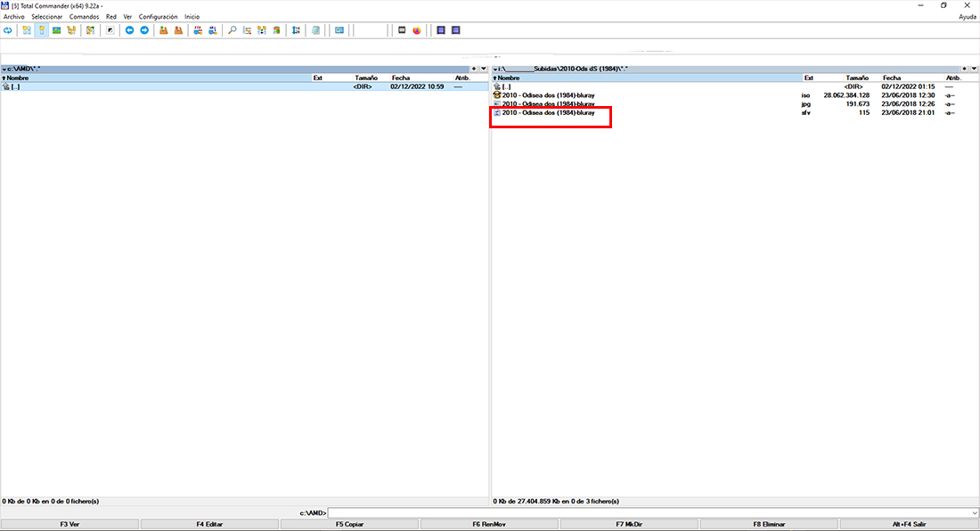Click the 28.062.384.128 size value
980x531 pixels.
[846, 95]
